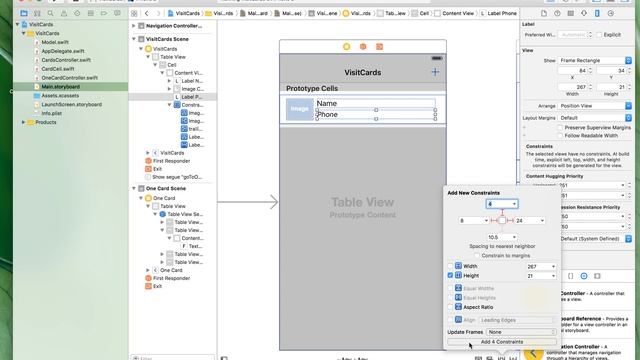
Task: Click VisitCards project in jump bar
Action: (x=184, y=13)
